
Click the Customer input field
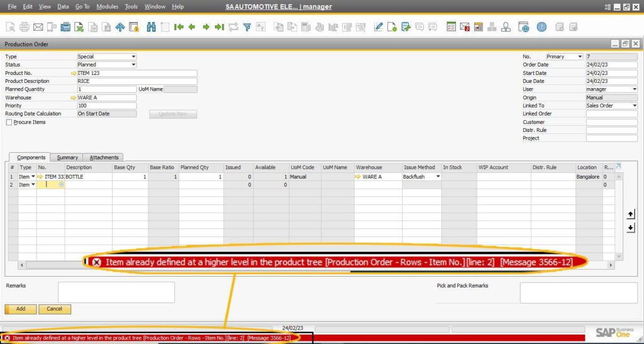(x=611, y=122)
